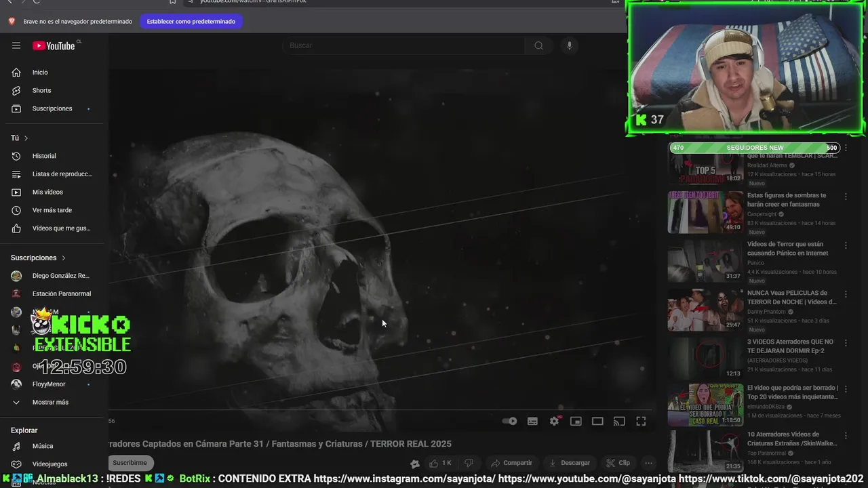Image resolution: width=868 pixels, height=488 pixels.
Task: Open Caspersight channel name
Action: pos(762,214)
